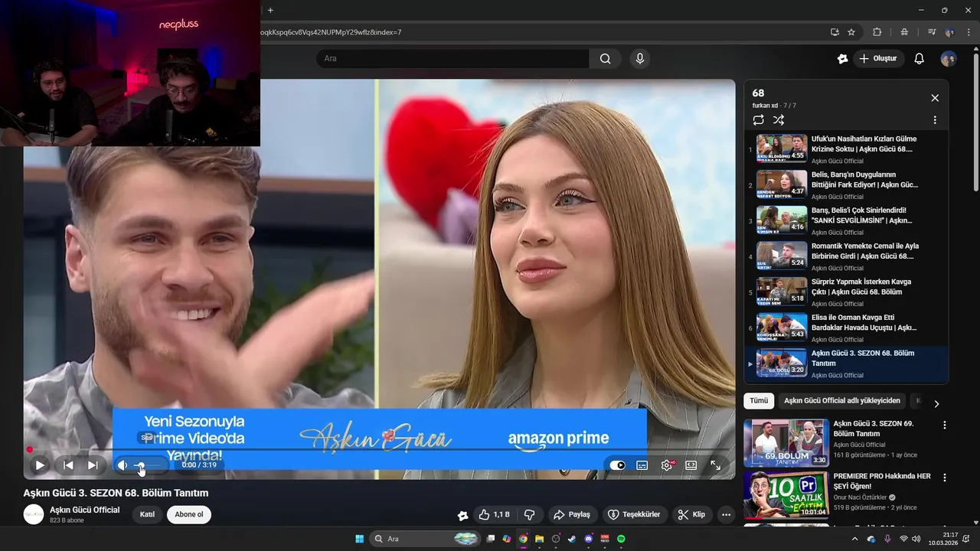Like the video showing 1,1 B
This screenshot has width=980, height=551.
pyautogui.click(x=495, y=514)
